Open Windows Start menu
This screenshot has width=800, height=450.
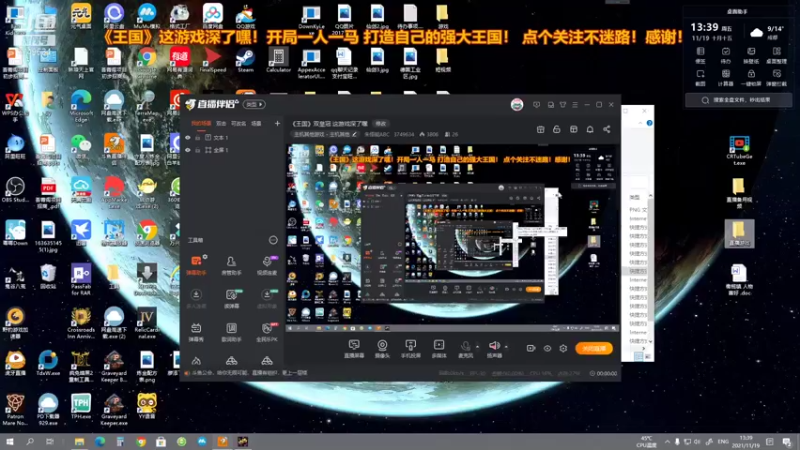10,442
